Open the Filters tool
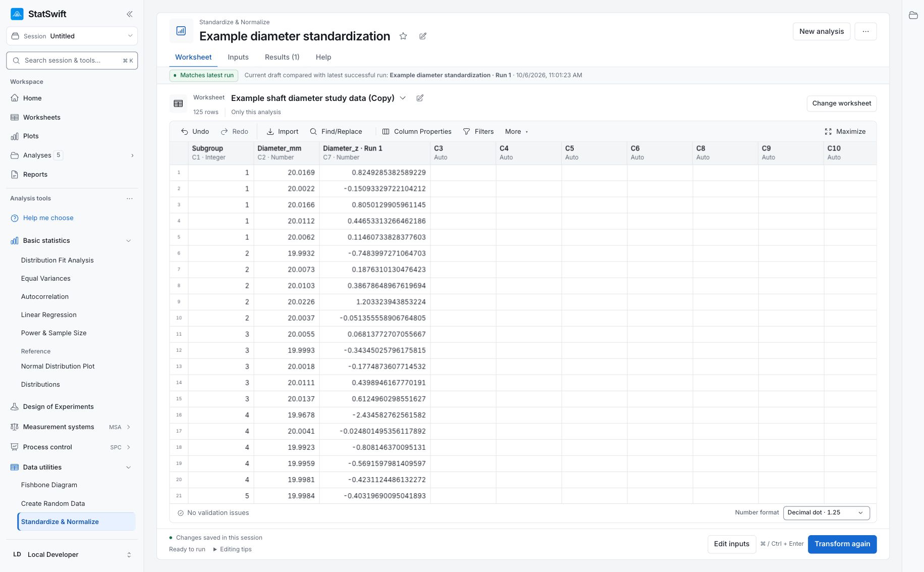The width and height of the screenshot is (924, 572). click(478, 131)
